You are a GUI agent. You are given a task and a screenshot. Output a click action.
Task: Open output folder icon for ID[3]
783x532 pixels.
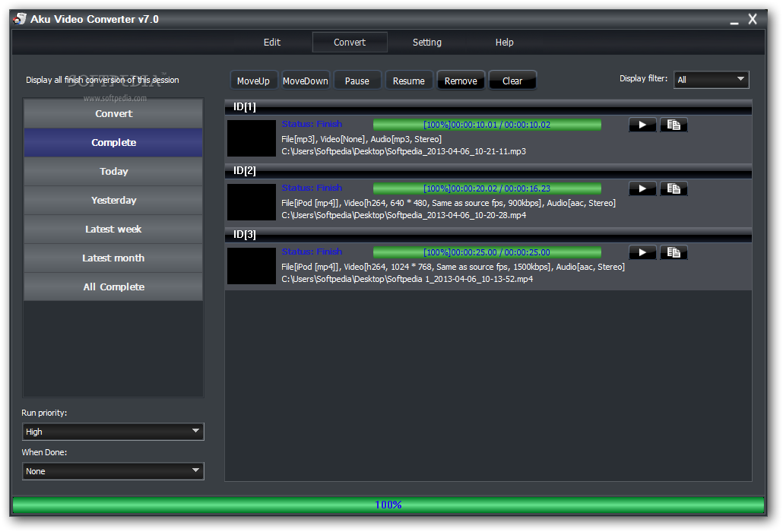tap(674, 252)
